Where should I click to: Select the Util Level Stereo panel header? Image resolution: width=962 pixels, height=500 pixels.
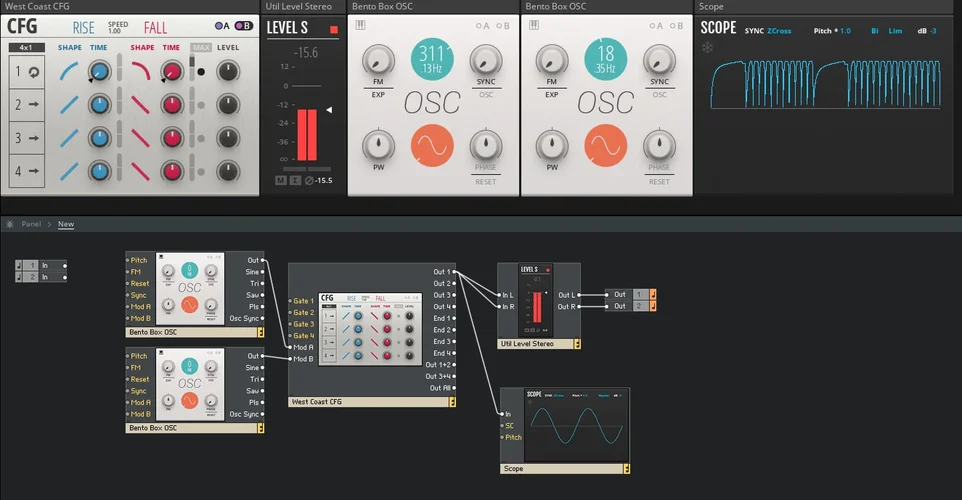303,7
